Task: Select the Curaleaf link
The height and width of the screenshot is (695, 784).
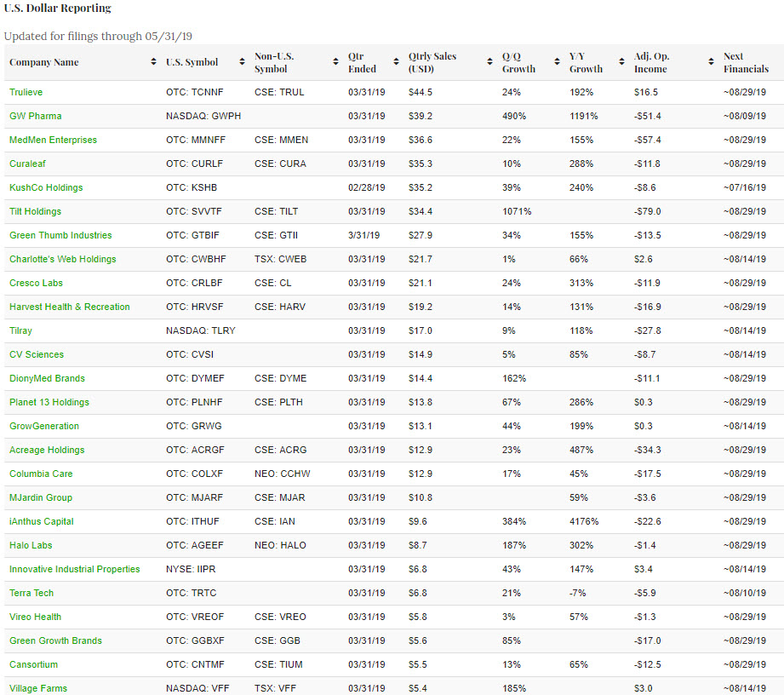Action: coord(26,164)
